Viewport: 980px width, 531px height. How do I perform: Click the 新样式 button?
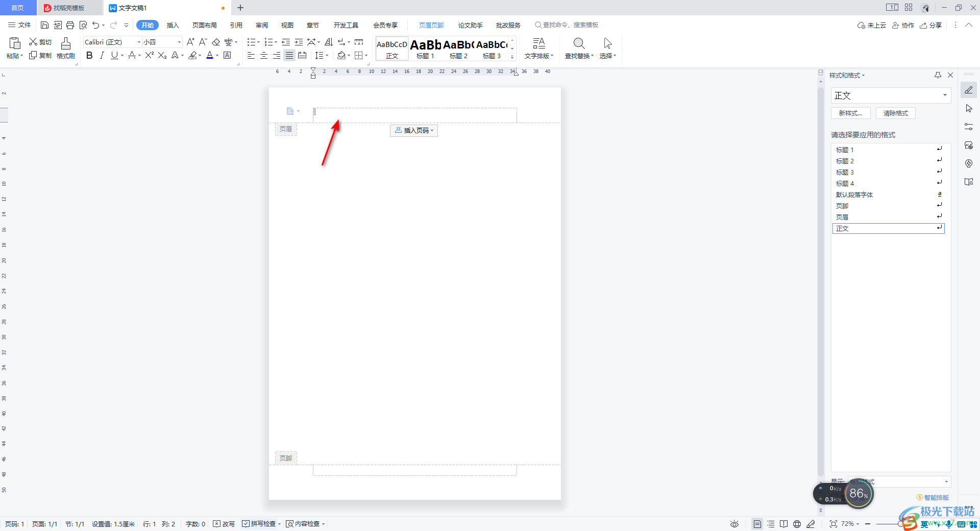(x=850, y=113)
